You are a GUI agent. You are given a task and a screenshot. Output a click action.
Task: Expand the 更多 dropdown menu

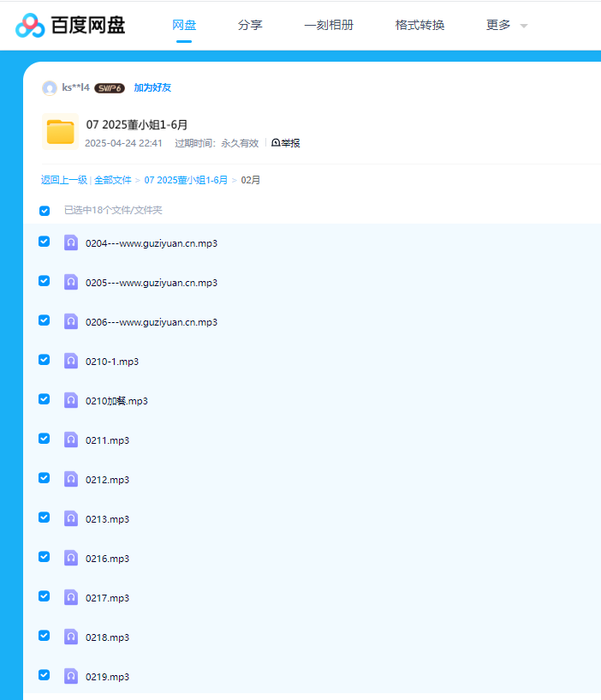(x=506, y=26)
